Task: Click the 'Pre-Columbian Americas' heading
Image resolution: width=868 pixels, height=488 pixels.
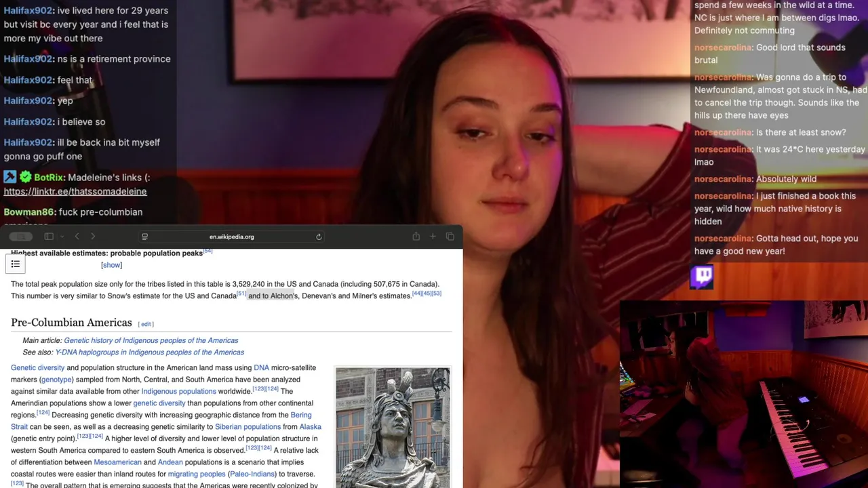Action: click(x=71, y=323)
